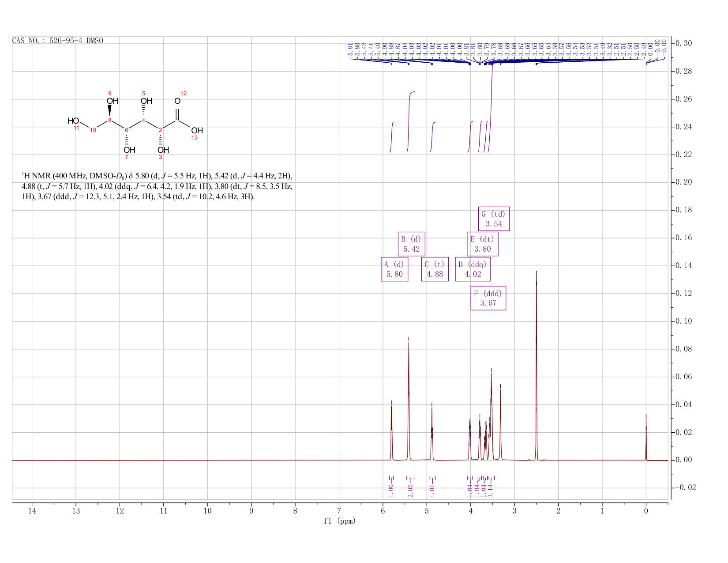The width and height of the screenshot is (728, 563).
Task: Click the E (dt) 3.80 multiplet label
Action: point(482,244)
